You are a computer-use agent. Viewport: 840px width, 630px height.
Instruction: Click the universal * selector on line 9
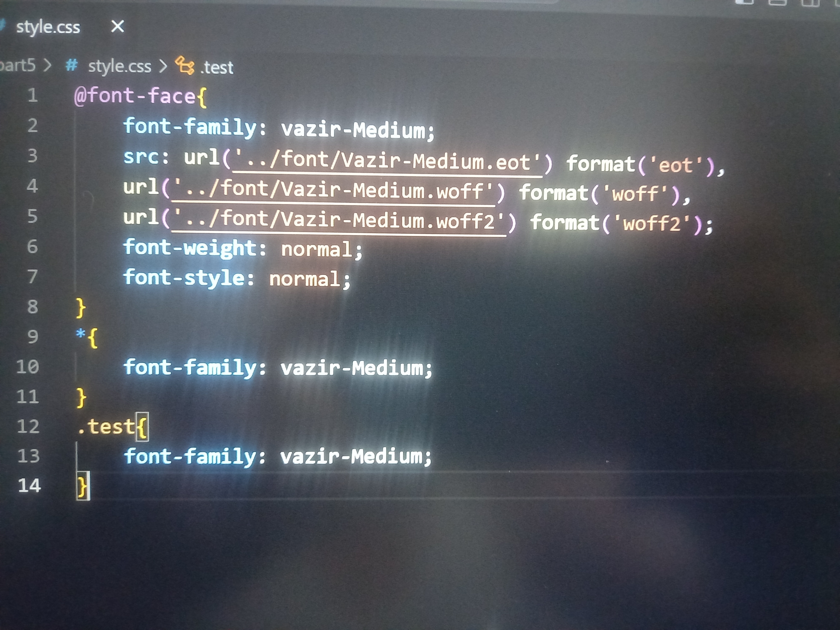(80, 334)
